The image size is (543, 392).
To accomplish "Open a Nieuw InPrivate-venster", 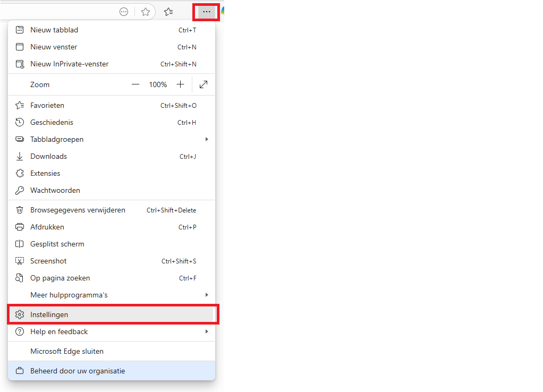I will (x=69, y=64).
